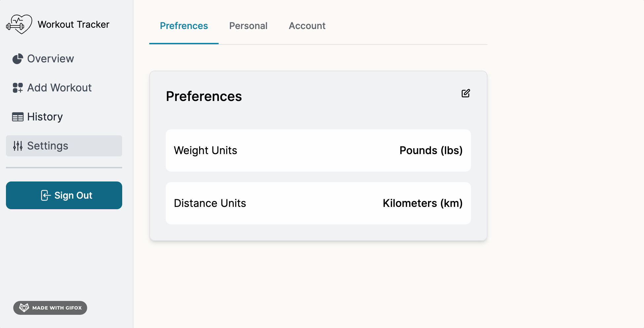Click the Workout Tracker title text

(x=73, y=24)
